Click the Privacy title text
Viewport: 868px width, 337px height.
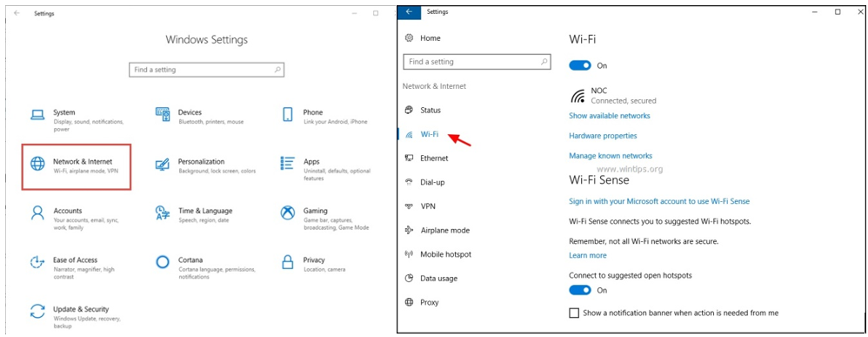314,259
